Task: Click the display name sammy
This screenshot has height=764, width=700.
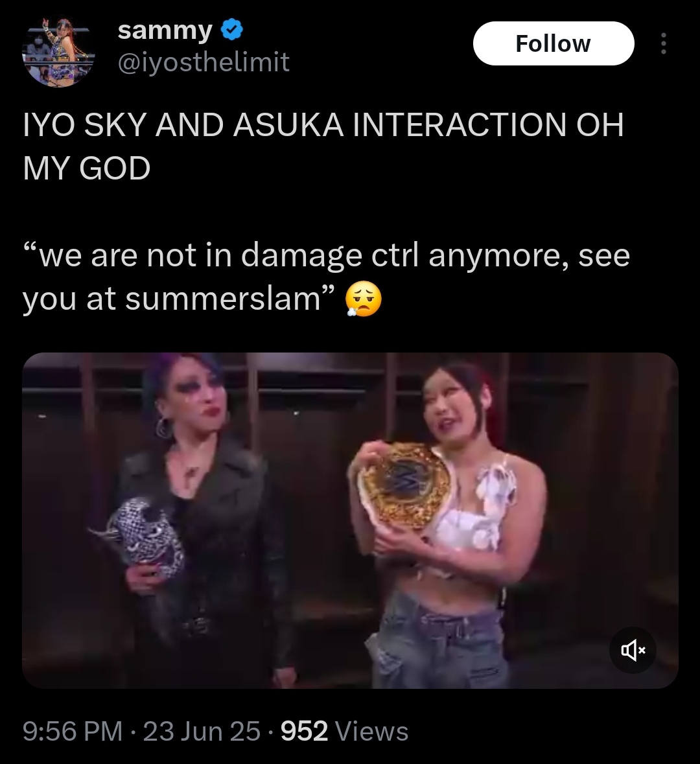Action: click(165, 30)
